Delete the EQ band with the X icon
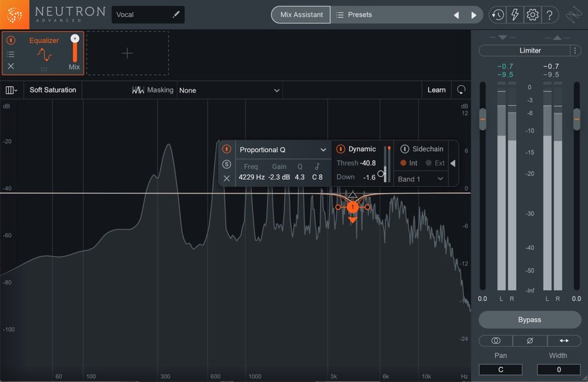 point(226,177)
